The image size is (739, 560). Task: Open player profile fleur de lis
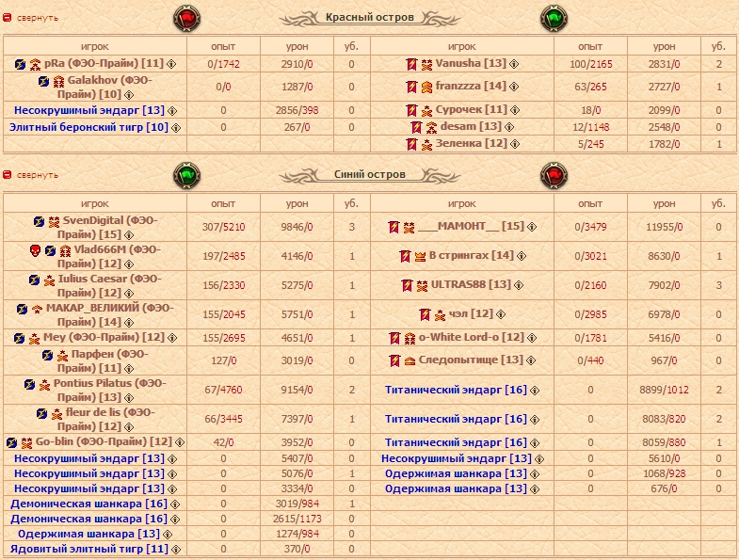coord(106,420)
